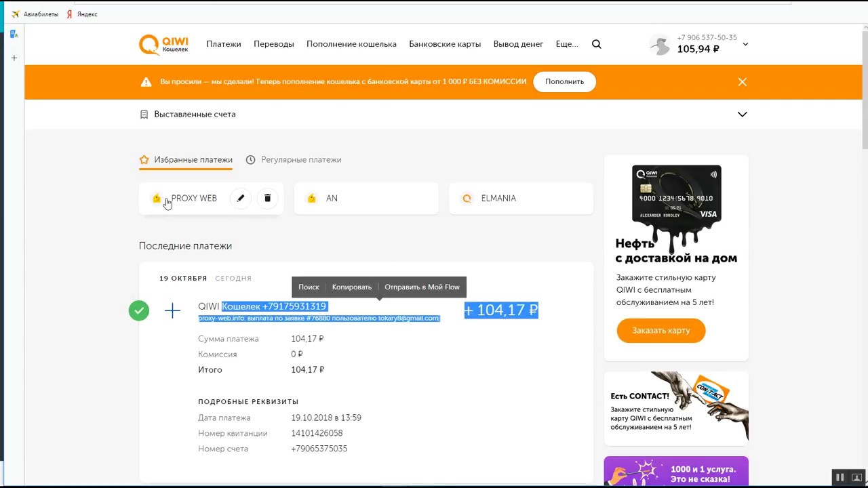Click the wallet balance 105,94 ₽
This screenshot has height=488, width=868.
(x=698, y=49)
